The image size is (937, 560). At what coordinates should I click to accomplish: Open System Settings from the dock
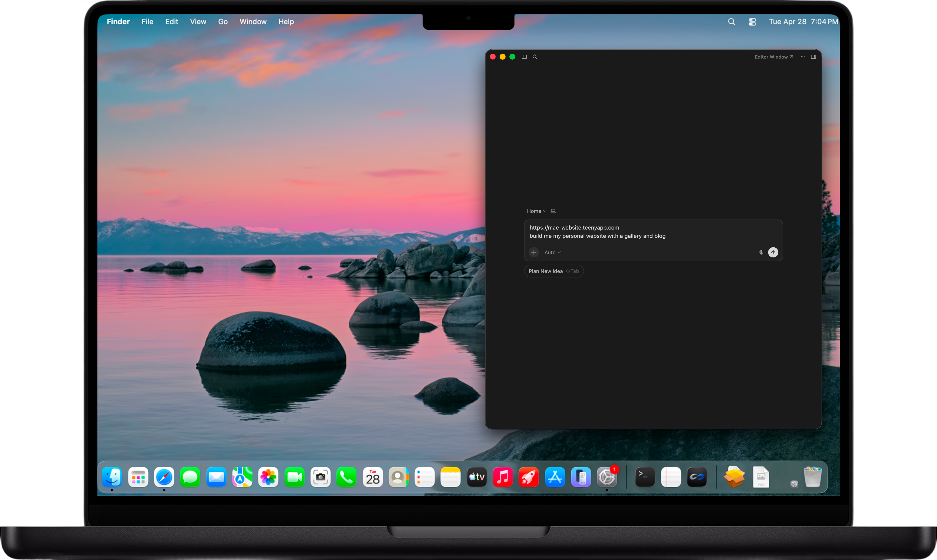607,477
